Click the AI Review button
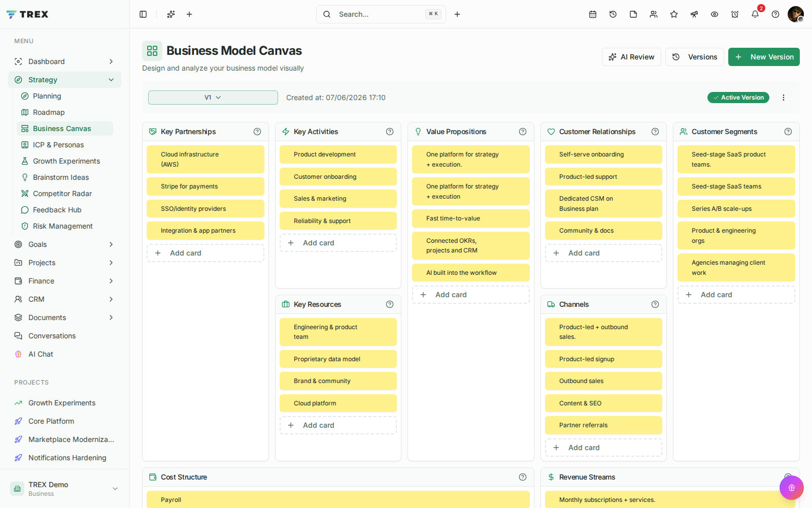Viewport: 812px width, 508px height. pos(631,57)
